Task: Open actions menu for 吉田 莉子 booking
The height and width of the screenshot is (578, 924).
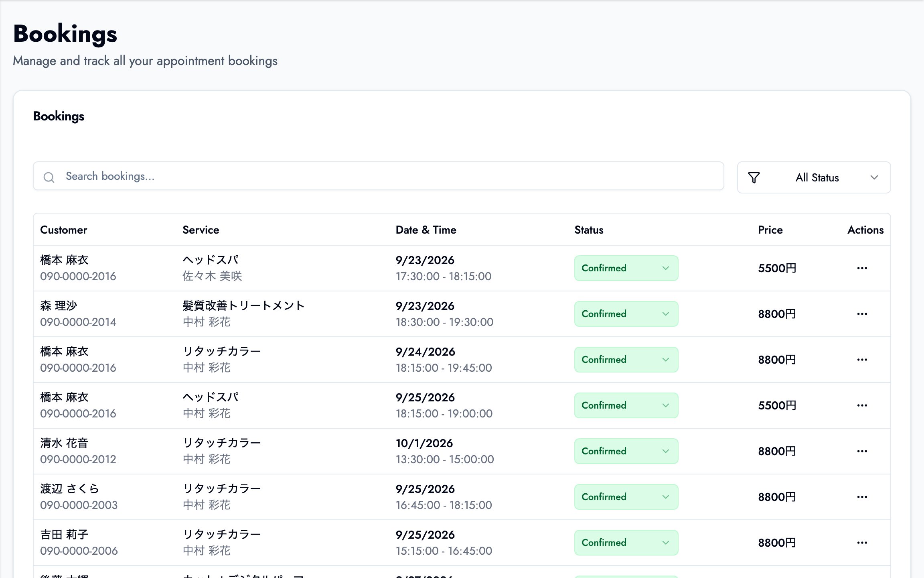Action: [862, 543]
